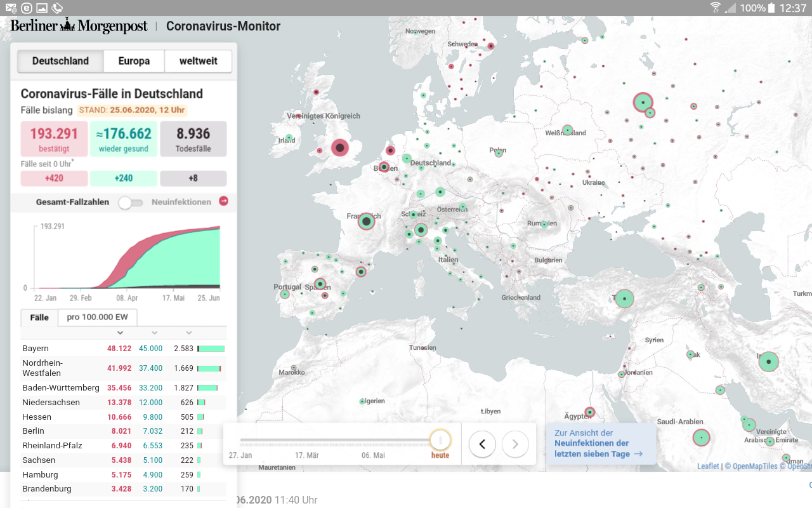
Task: Select the pro 100.000 EW tab
Action: (97, 317)
